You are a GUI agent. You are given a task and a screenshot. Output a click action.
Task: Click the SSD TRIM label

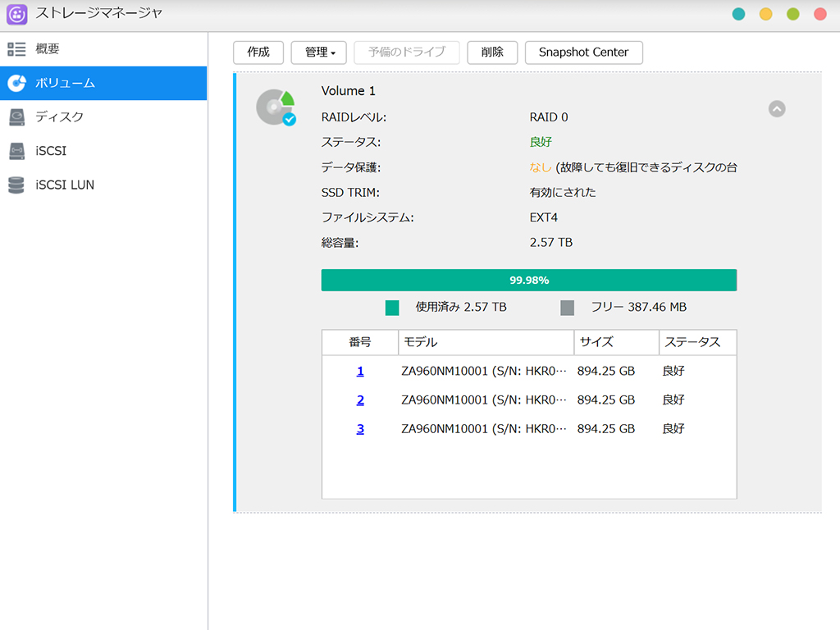point(350,192)
